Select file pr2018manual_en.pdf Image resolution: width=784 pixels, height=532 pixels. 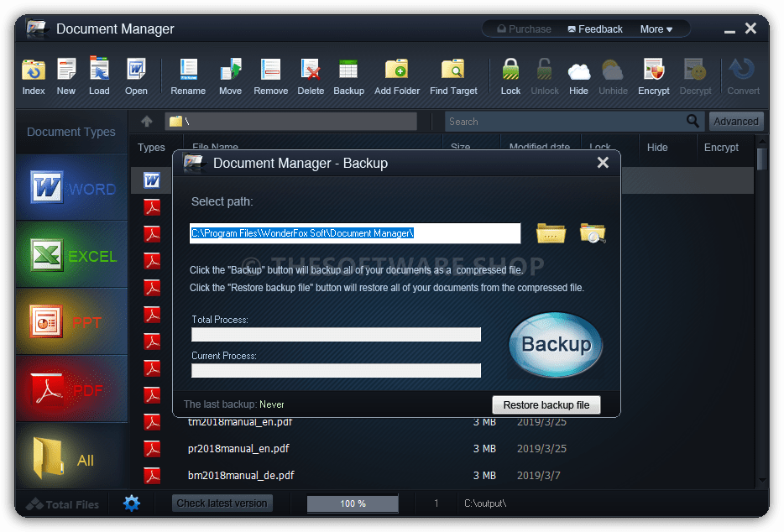click(238, 448)
